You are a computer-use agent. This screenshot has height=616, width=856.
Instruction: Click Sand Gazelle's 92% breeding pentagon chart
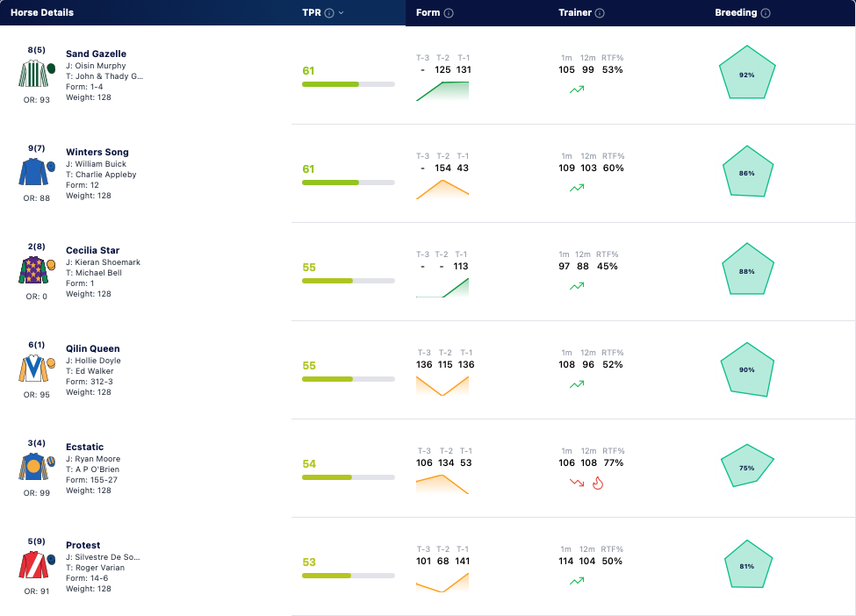pyautogui.click(x=747, y=73)
